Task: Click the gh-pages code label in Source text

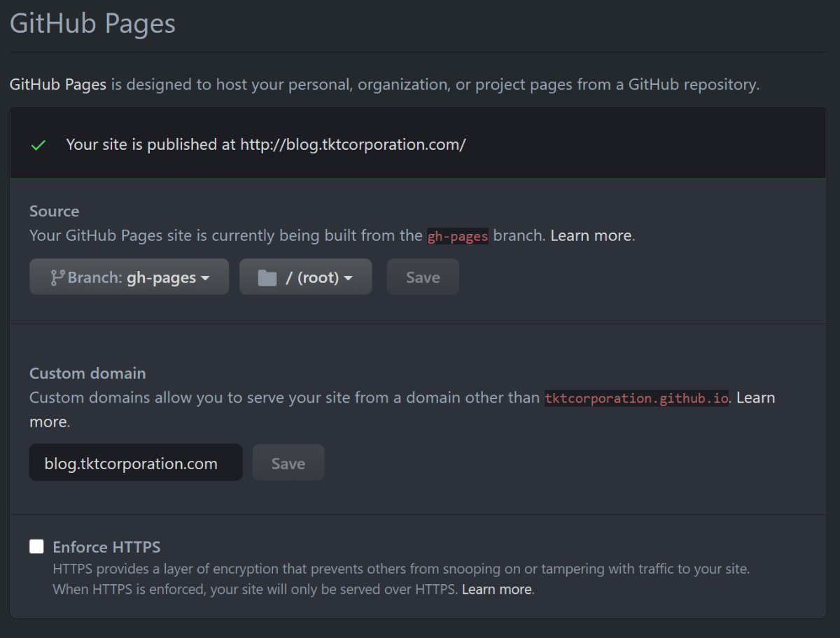Action: pyautogui.click(x=458, y=236)
